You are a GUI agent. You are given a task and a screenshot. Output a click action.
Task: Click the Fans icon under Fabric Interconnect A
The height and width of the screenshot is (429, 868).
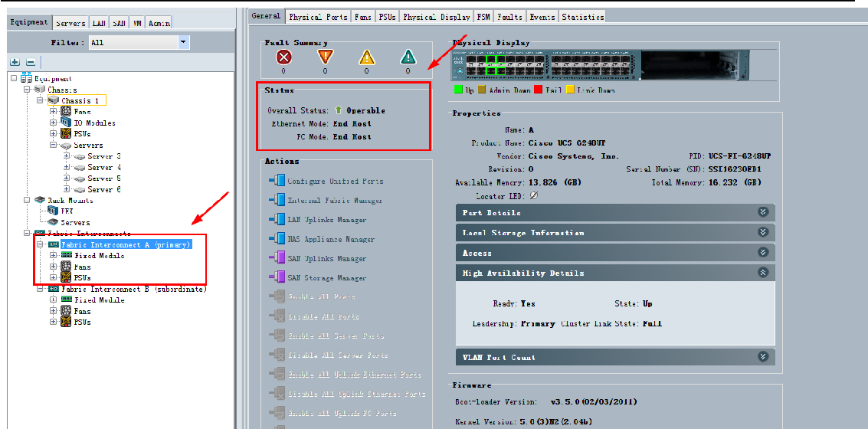tap(66, 267)
